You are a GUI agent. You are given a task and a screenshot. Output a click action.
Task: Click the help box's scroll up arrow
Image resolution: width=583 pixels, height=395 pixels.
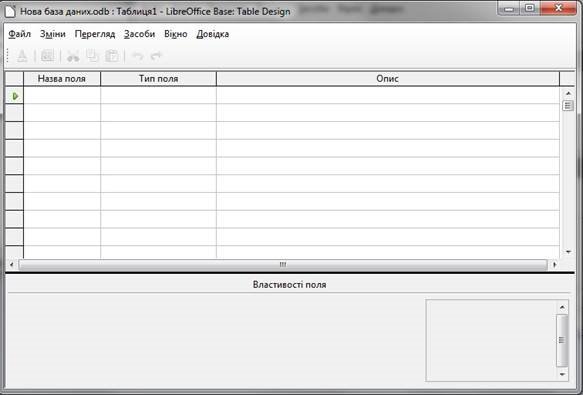point(562,307)
